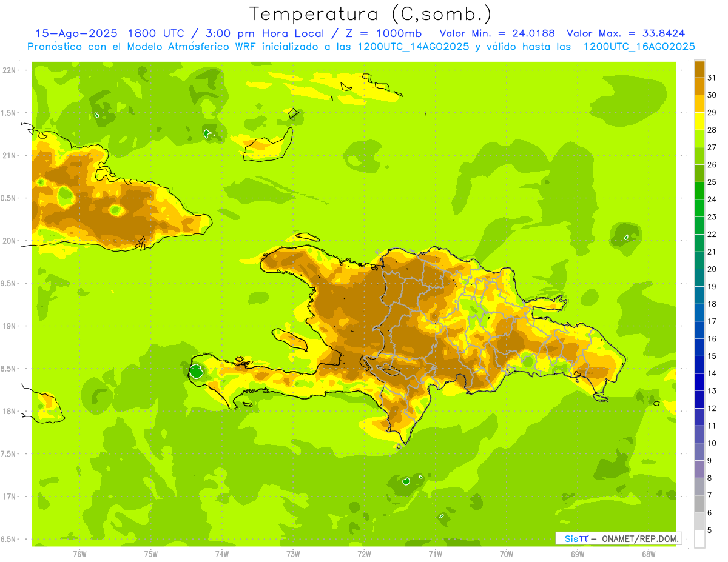Image resolution: width=728 pixels, height=562 pixels.
Task: Click the legend value '14'
Action: click(712, 373)
